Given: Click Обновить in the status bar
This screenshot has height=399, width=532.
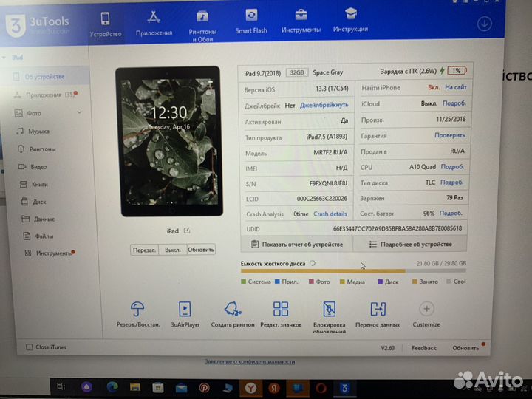Looking at the screenshot, I should [x=465, y=348].
